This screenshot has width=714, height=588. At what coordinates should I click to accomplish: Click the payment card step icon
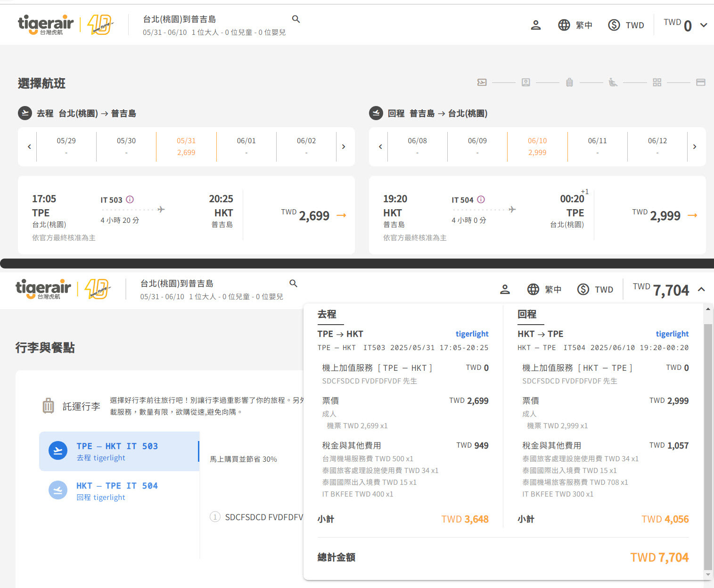coord(701,82)
